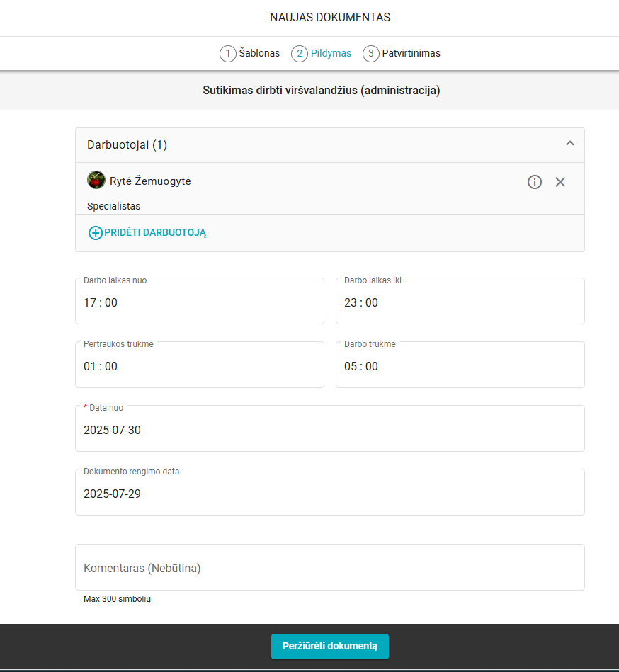
Task: Click the plus icon to add employee
Action: coord(95,233)
